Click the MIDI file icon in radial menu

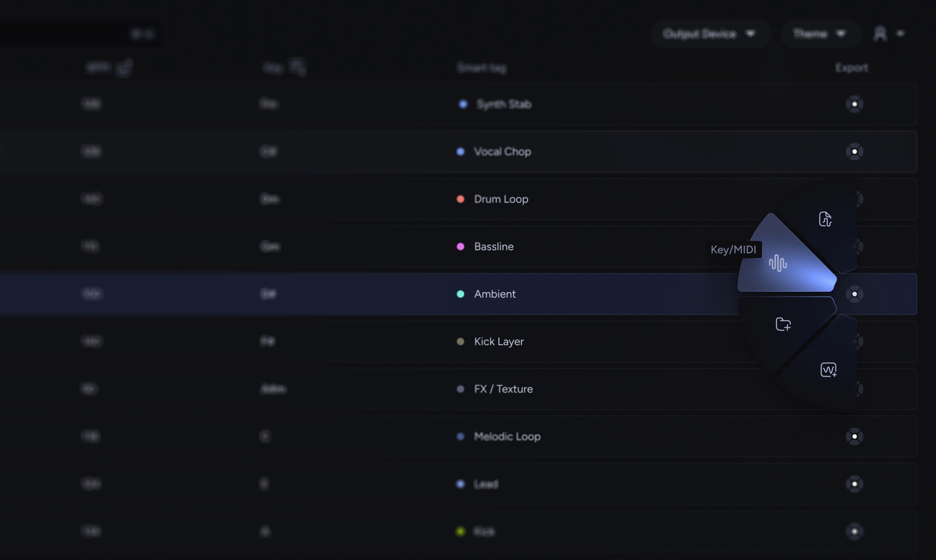825,219
